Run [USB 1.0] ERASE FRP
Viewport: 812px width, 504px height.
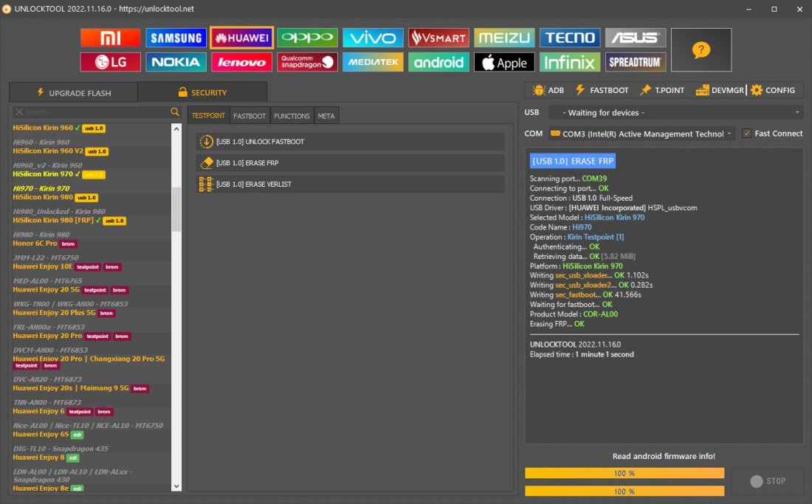click(x=351, y=162)
